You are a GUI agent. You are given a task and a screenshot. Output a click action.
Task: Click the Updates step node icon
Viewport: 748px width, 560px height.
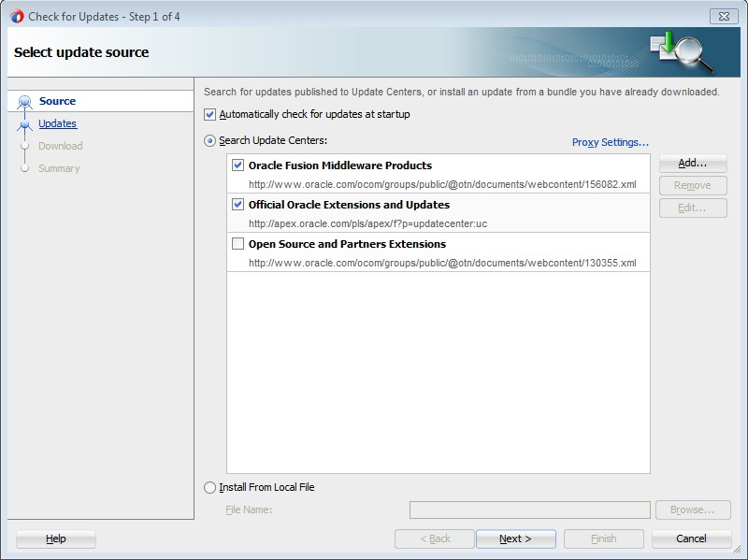25,124
